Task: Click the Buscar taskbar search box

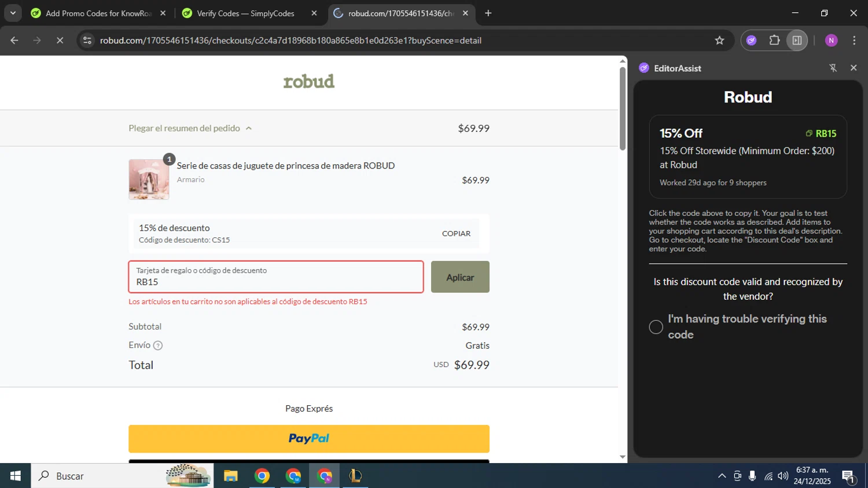Action: click(x=122, y=476)
